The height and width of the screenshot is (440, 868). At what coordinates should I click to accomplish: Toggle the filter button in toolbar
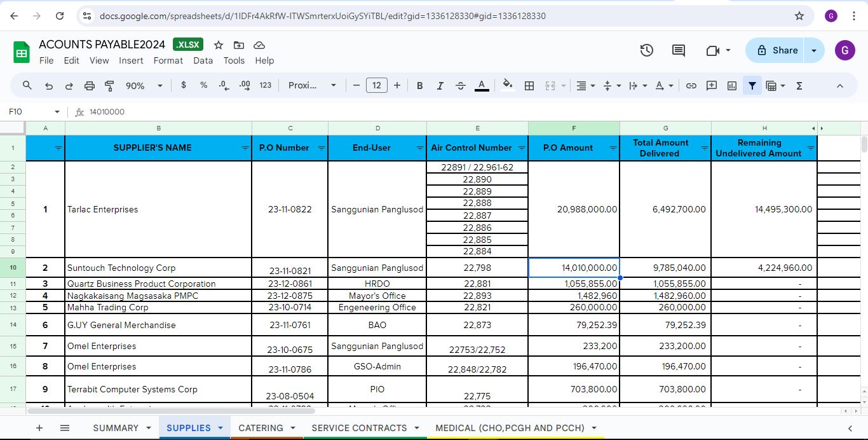[x=752, y=85]
